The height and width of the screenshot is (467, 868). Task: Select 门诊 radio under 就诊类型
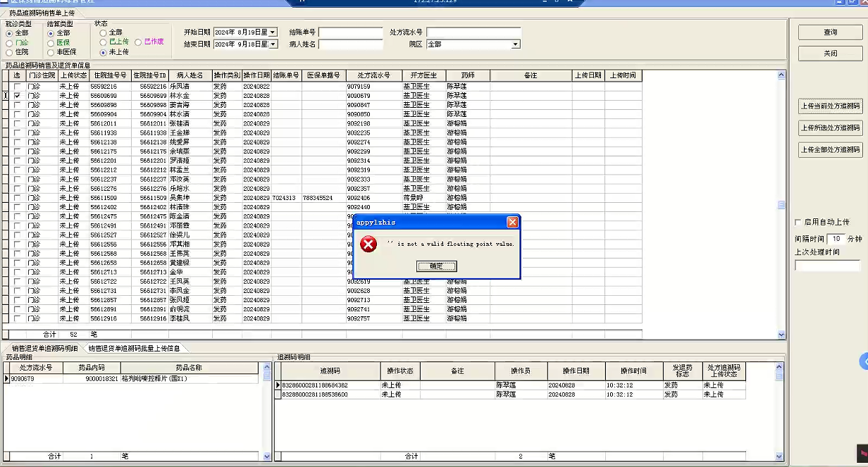point(10,42)
